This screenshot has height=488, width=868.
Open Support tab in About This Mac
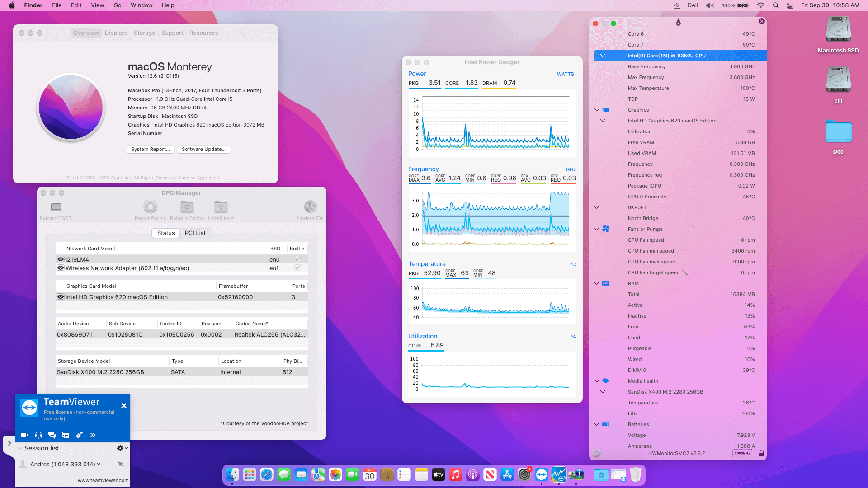pyautogui.click(x=172, y=33)
